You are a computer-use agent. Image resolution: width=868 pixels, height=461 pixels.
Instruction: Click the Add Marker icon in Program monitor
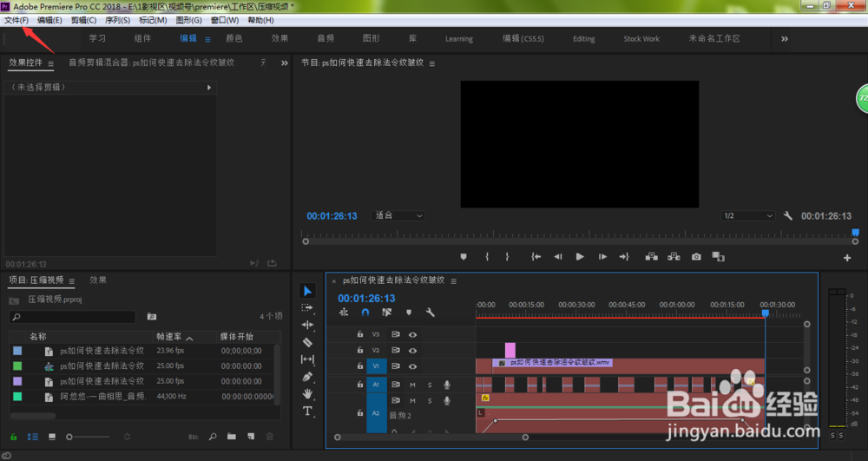(x=464, y=257)
